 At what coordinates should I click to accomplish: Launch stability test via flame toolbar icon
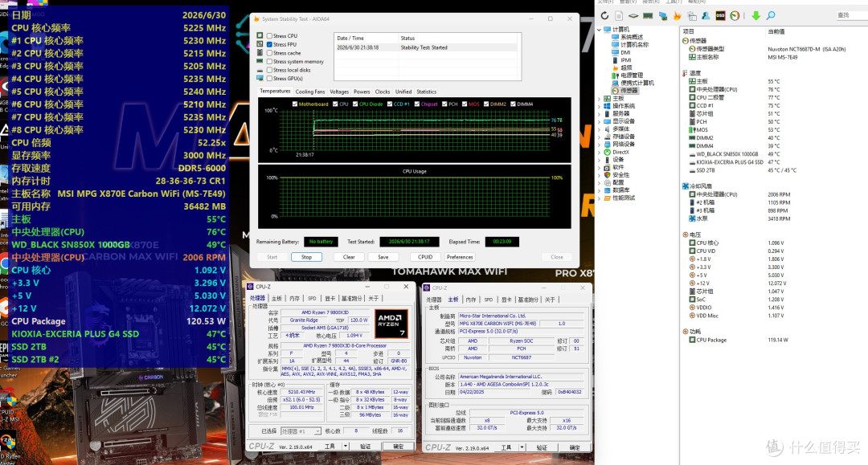677,16
